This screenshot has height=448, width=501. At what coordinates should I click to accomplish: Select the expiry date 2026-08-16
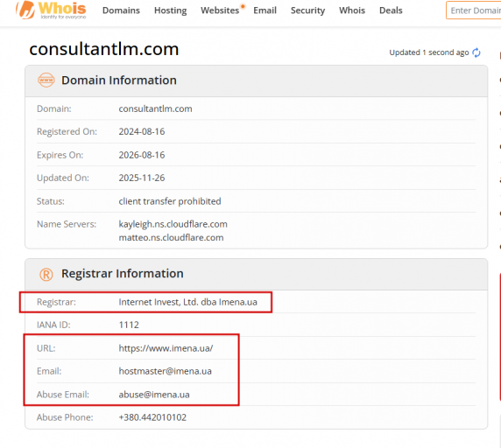pos(142,155)
